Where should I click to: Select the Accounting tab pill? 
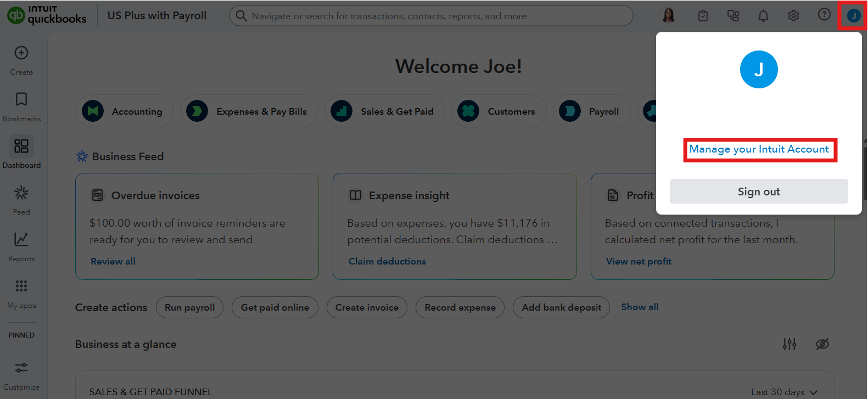125,111
